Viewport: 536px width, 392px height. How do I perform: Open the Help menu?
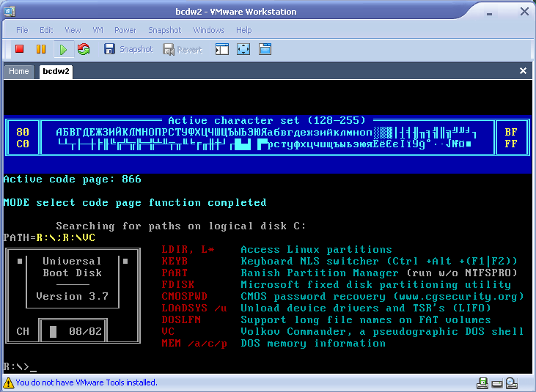pyautogui.click(x=243, y=30)
